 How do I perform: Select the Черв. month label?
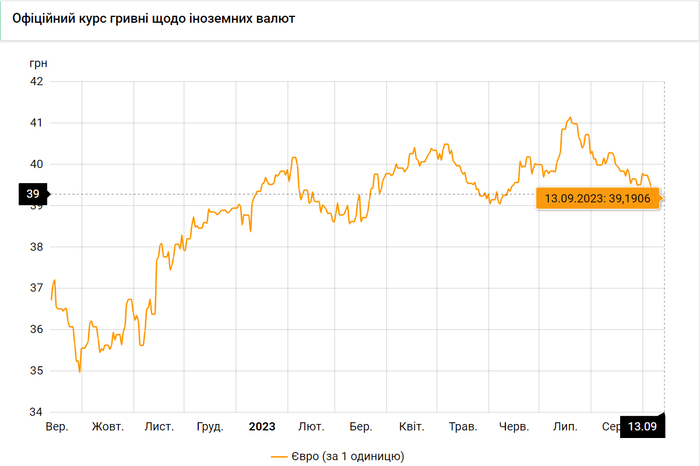[x=514, y=427]
